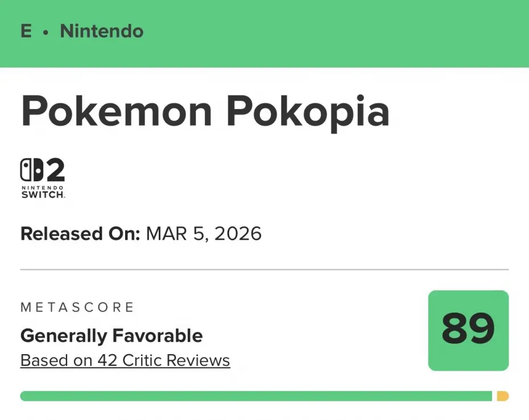Click the METASCORE heading label

[77, 307]
